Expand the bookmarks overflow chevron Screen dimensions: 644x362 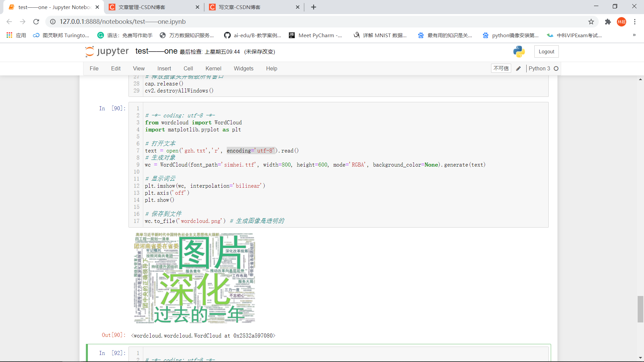pyautogui.click(x=634, y=35)
